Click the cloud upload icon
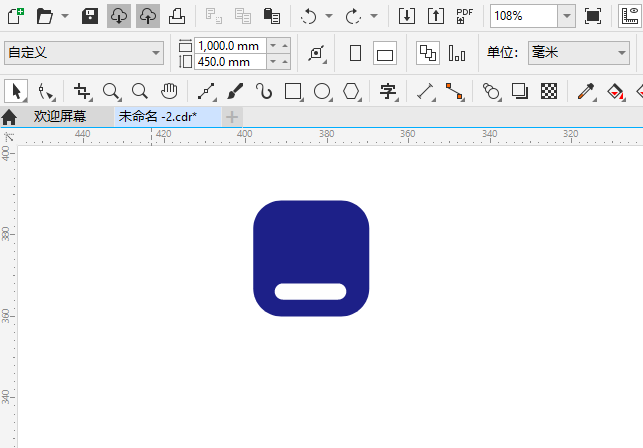The width and height of the screenshot is (643, 448). click(x=148, y=16)
